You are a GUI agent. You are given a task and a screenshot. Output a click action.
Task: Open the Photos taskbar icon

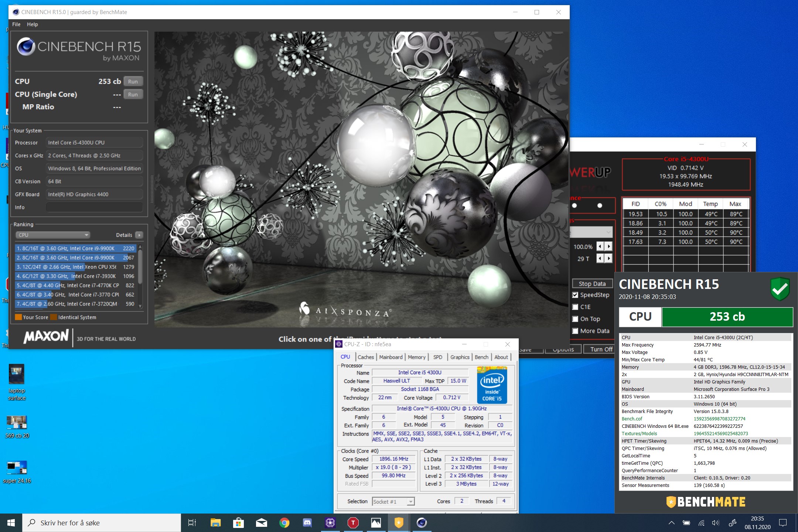coord(376,523)
